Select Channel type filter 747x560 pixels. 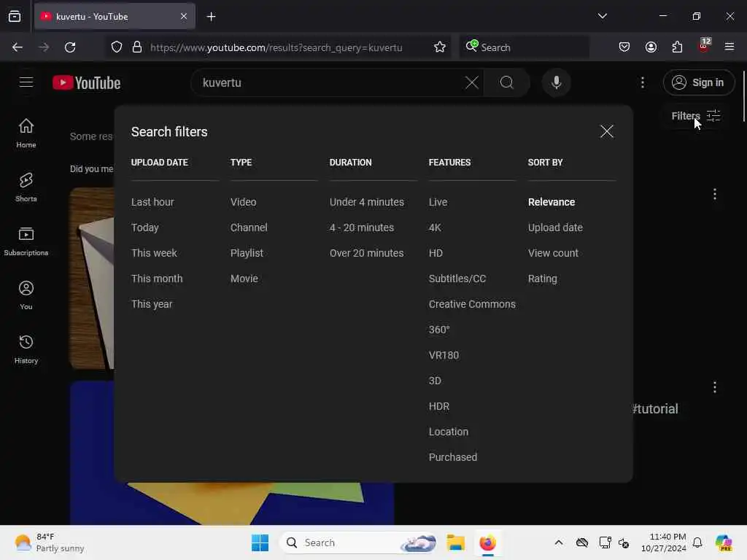click(x=249, y=227)
